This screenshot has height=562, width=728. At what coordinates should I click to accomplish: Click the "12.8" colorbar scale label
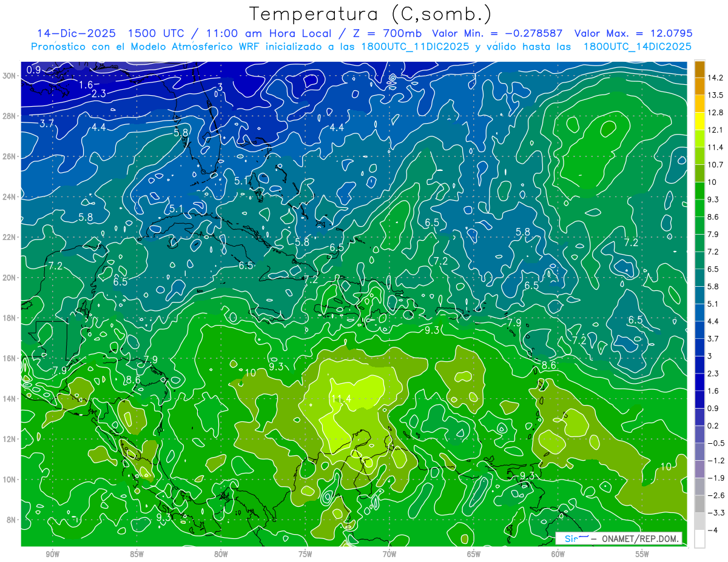click(716, 113)
